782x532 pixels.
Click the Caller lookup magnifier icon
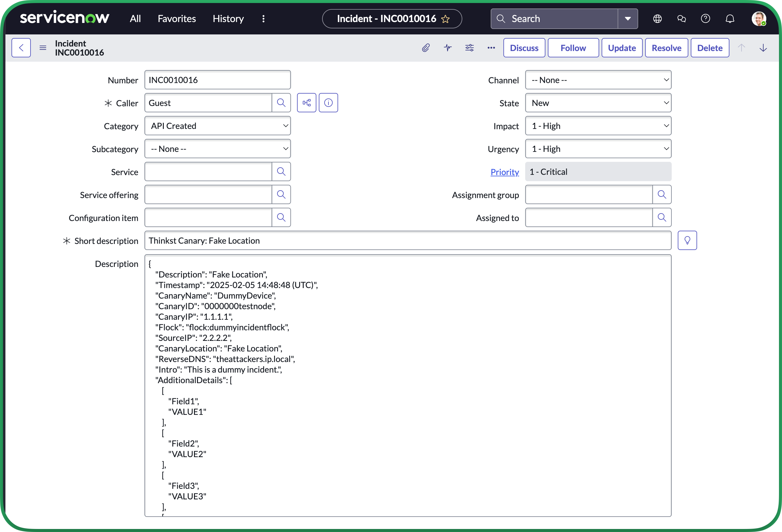click(x=281, y=103)
